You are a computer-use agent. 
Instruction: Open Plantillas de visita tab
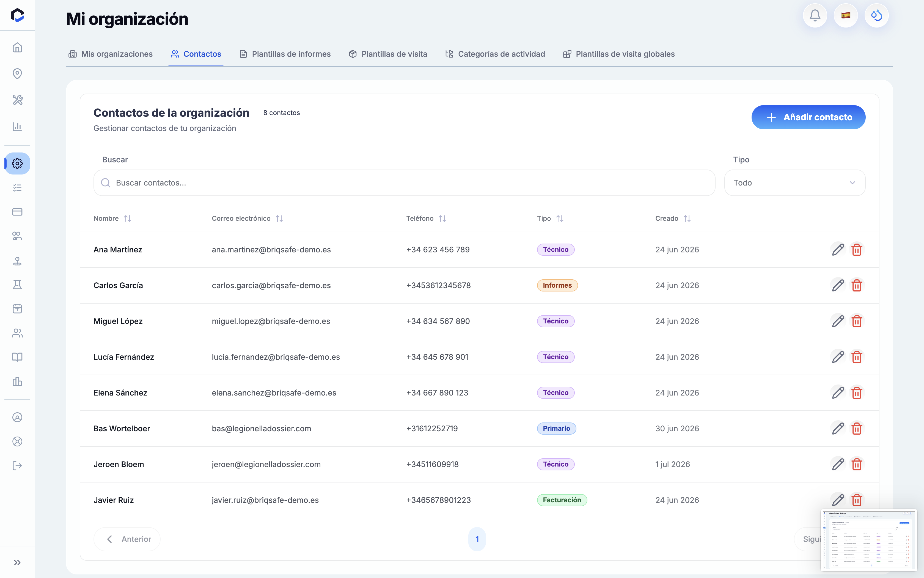point(388,54)
